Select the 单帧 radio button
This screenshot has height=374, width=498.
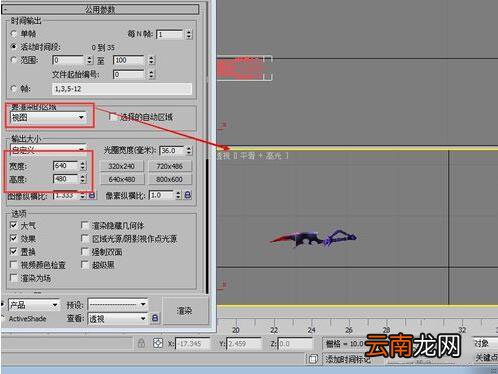14,34
